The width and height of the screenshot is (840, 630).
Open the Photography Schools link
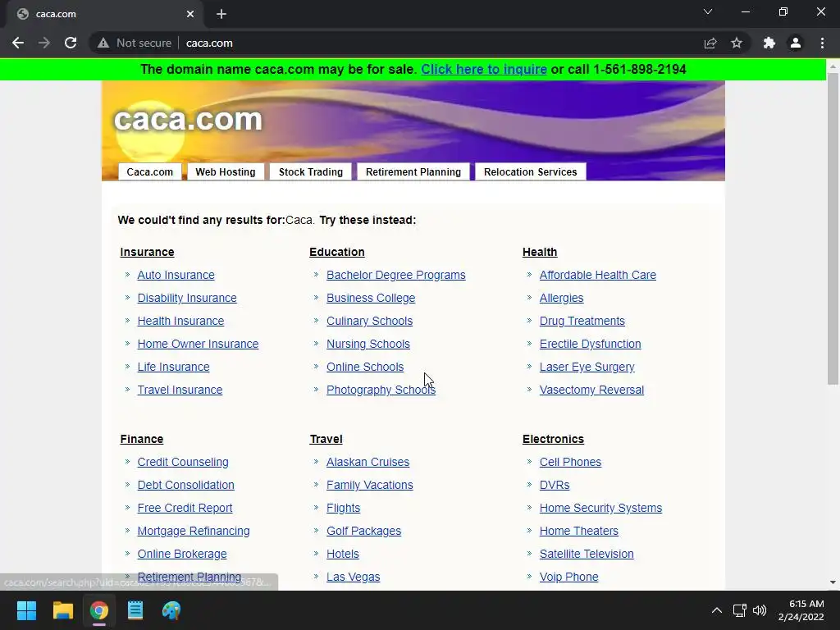tap(381, 390)
